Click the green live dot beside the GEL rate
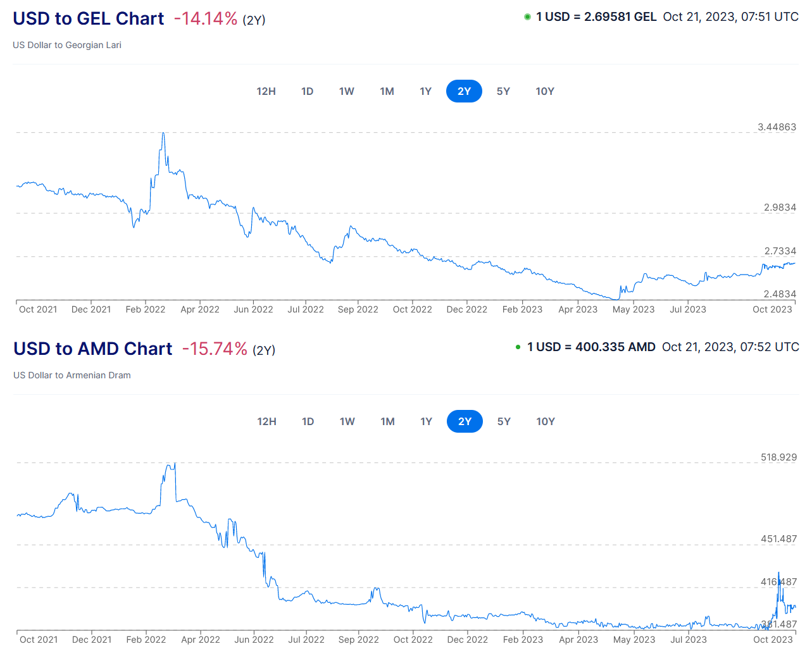Screen dimensions: 812x656 tap(527, 17)
